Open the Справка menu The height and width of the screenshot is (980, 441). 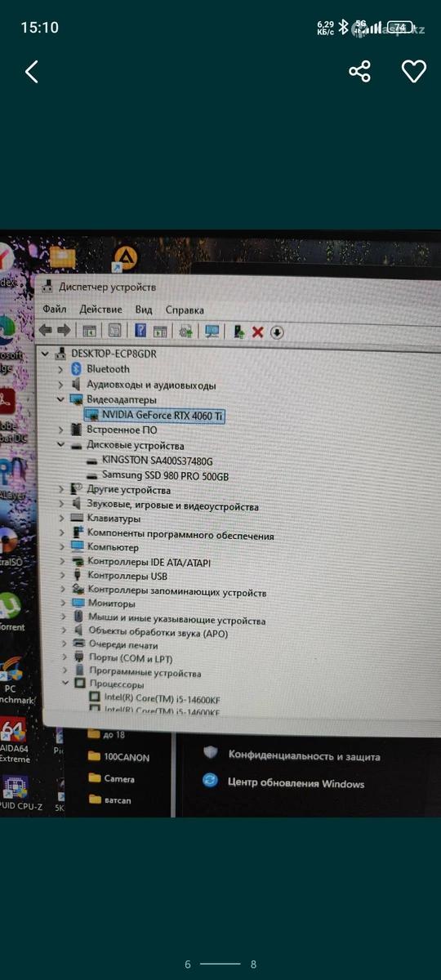[185, 310]
